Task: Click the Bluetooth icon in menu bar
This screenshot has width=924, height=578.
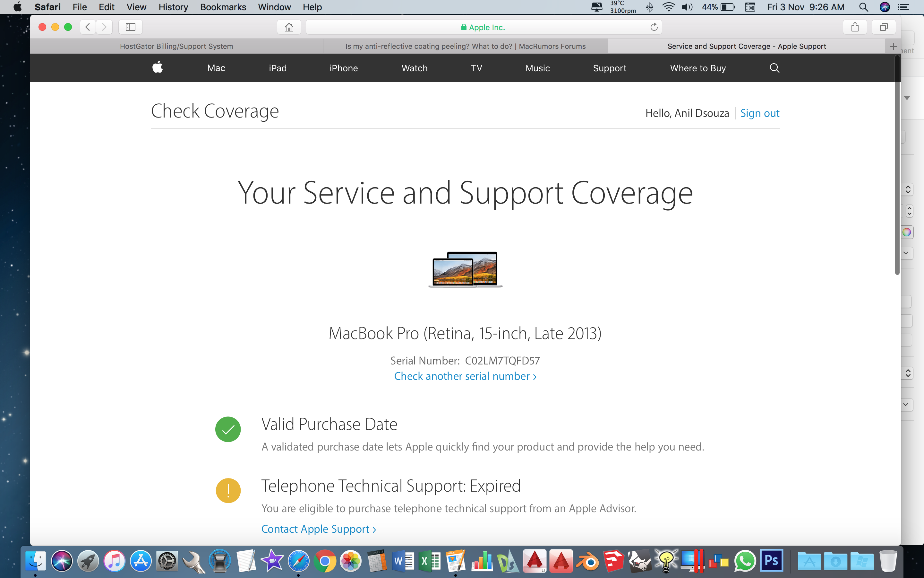Action: coord(649,7)
